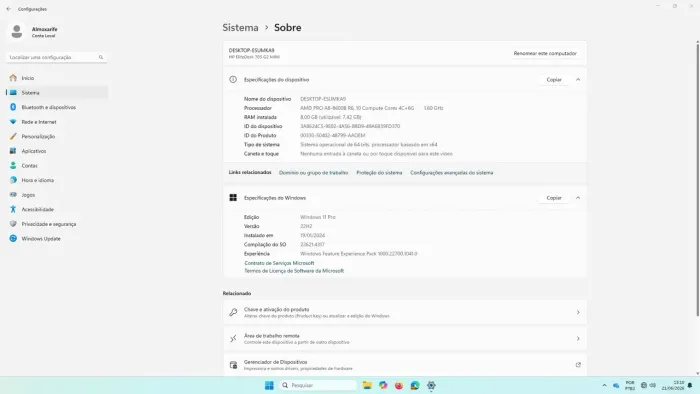Focus the Localizar uma configuração search field
The width and height of the screenshot is (700, 394).
tap(57, 58)
